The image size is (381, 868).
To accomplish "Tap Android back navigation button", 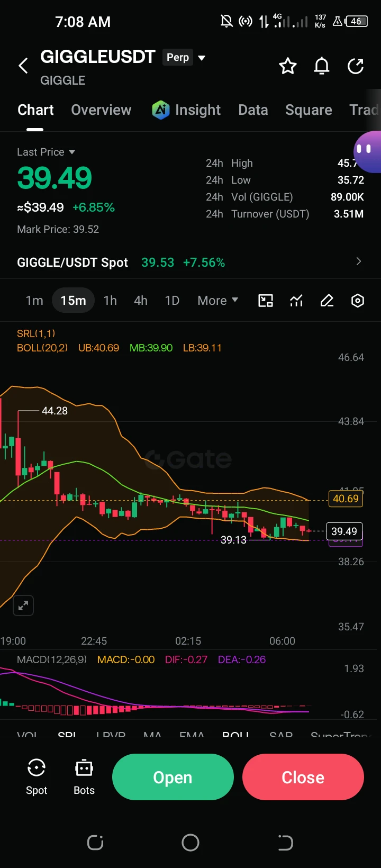I will tap(285, 843).
